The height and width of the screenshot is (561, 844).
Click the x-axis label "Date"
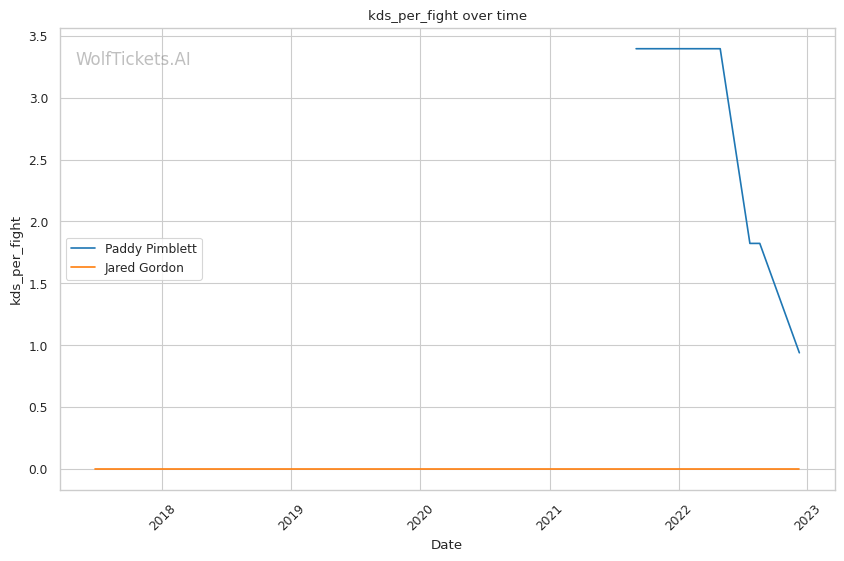pyautogui.click(x=446, y=545)
